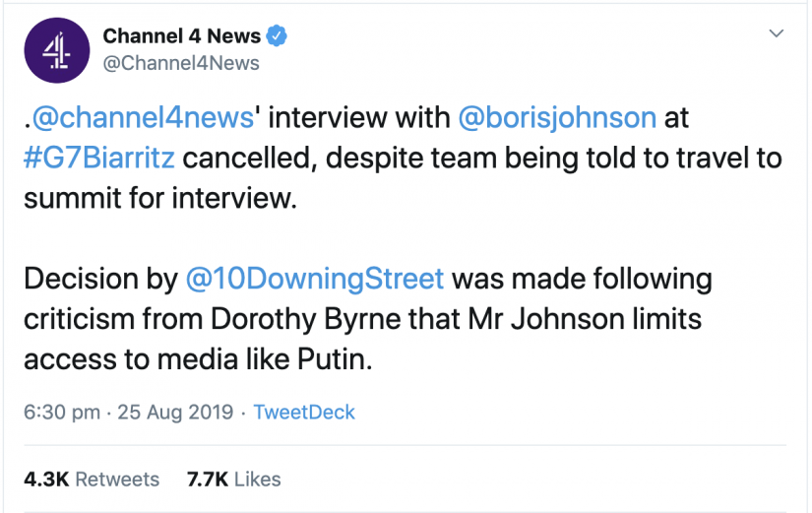
Task: Expand the tweet options chevron
Action: (776, 33)
